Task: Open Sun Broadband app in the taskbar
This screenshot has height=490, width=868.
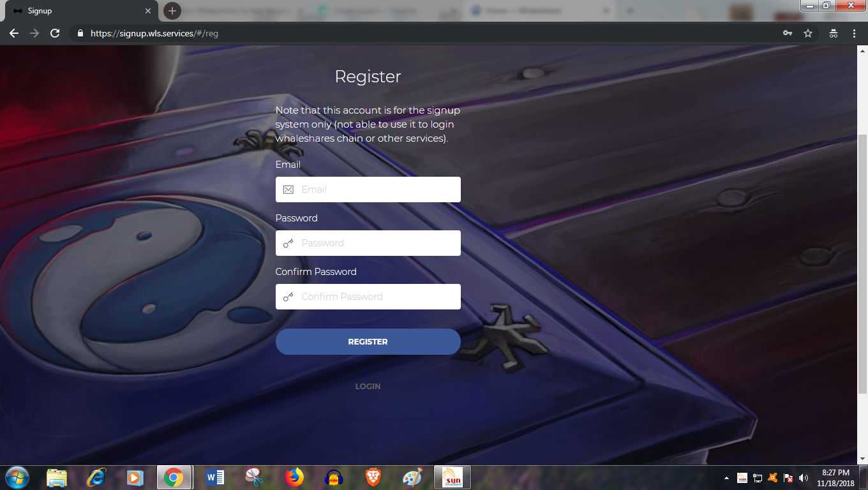Action: click(x=453, y=477)
